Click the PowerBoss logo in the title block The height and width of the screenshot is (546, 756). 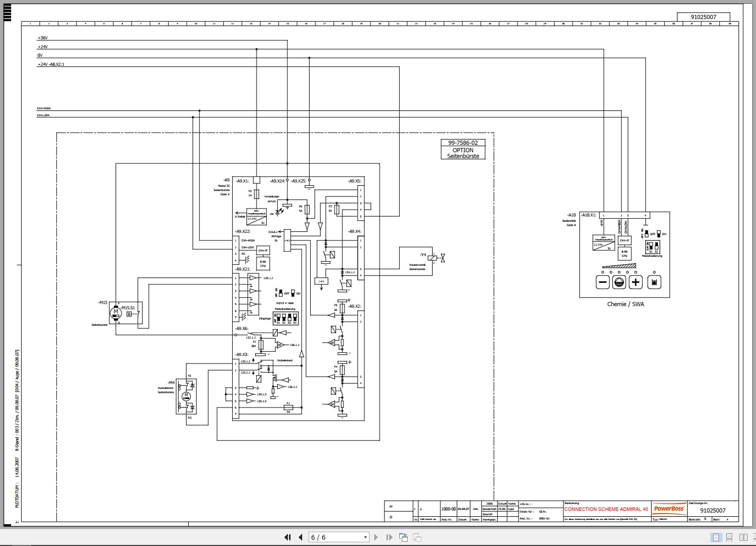coord(669,508)
